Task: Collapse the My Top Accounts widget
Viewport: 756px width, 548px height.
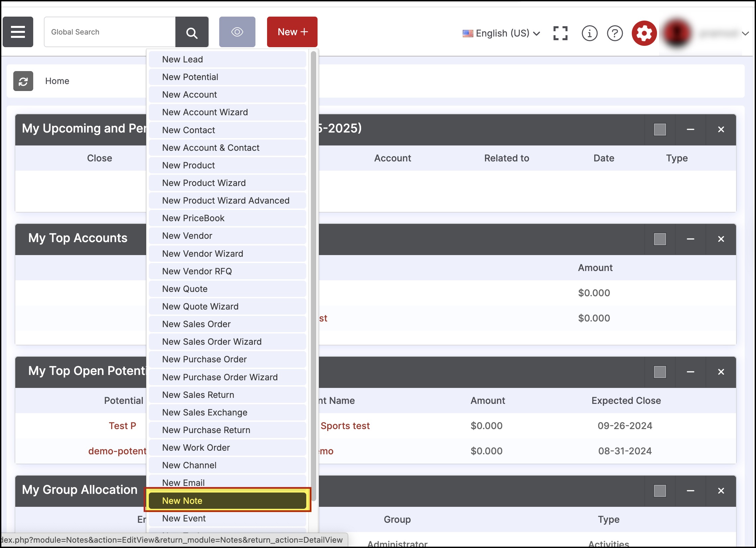Action: coord(690,239)
